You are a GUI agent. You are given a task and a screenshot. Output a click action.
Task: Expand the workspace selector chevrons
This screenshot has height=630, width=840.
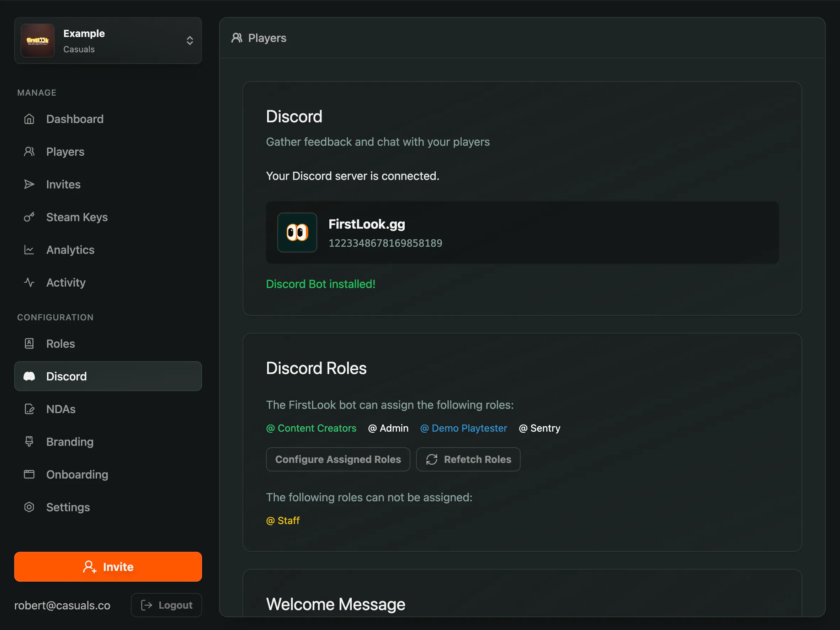click(x=190, y=40)
